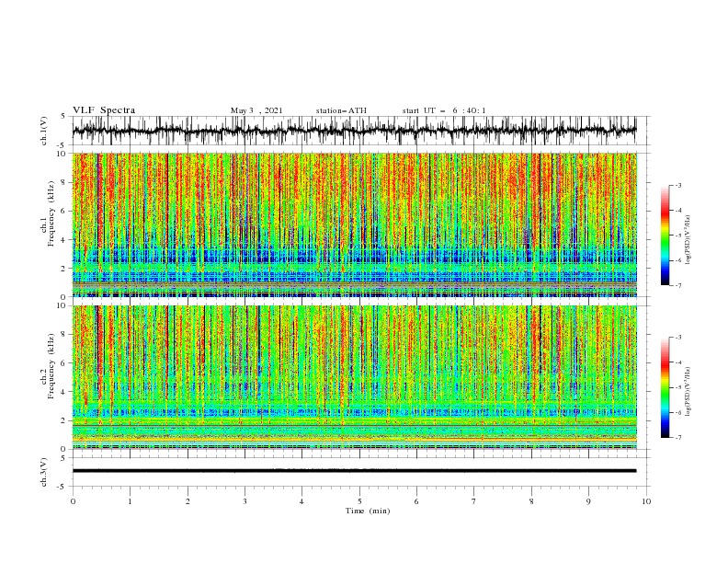The height and width of the screenshot is (563, 728).
Task: Click time axis tick label "2"
Action: tap(188, 501)
